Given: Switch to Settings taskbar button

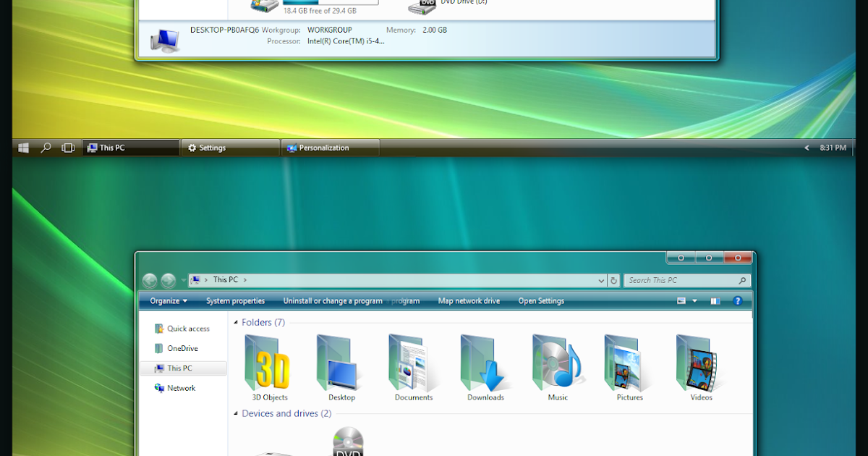Looking at the screenshot, I should [x=230, y=148].
